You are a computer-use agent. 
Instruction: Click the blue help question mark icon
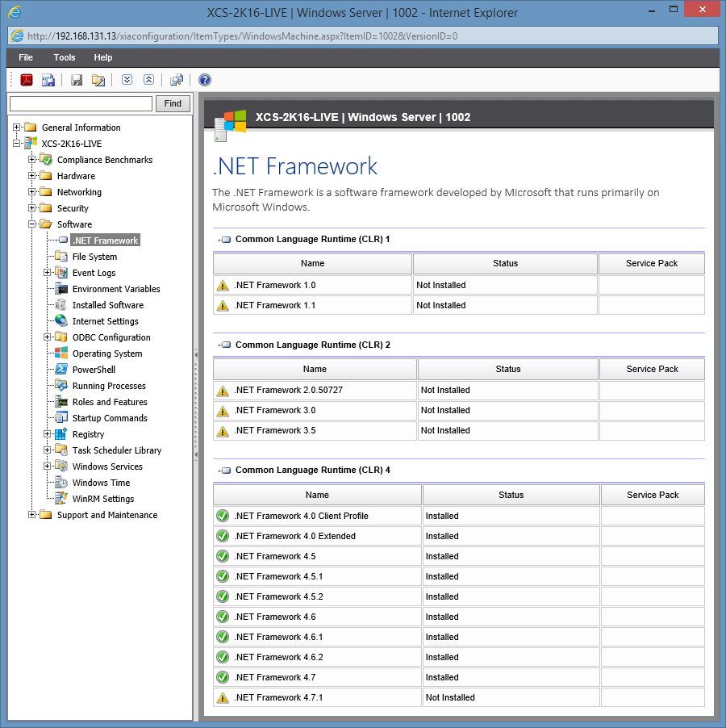205,80
